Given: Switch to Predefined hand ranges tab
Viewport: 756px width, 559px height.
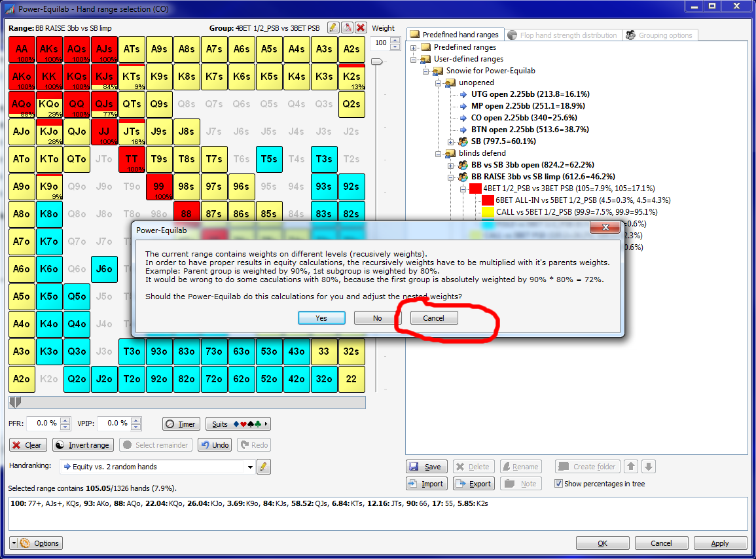Looking at the screenshot, I should point(455,35).
